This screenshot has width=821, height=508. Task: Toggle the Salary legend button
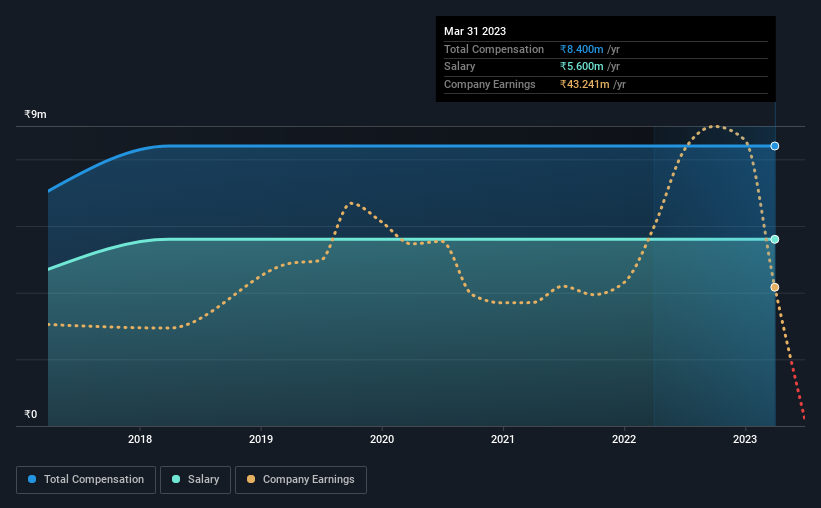pyautogui.click(x=195, y=480)
